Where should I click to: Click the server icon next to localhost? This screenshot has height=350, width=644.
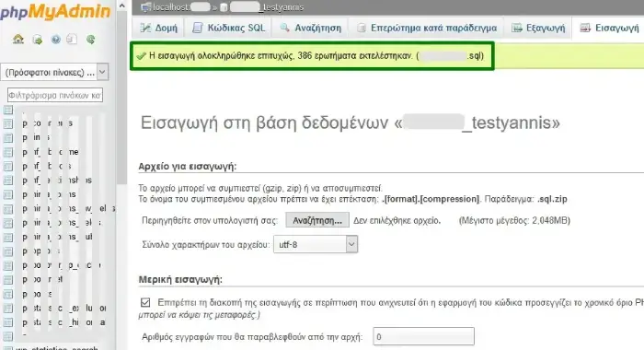pyautogui.click(x=145, y=7)
